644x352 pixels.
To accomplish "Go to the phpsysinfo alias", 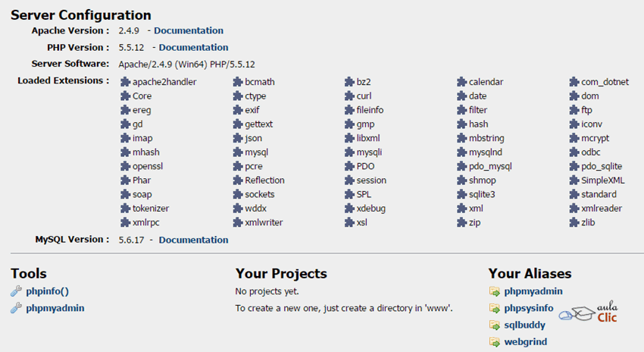I will tap(529, 309).
